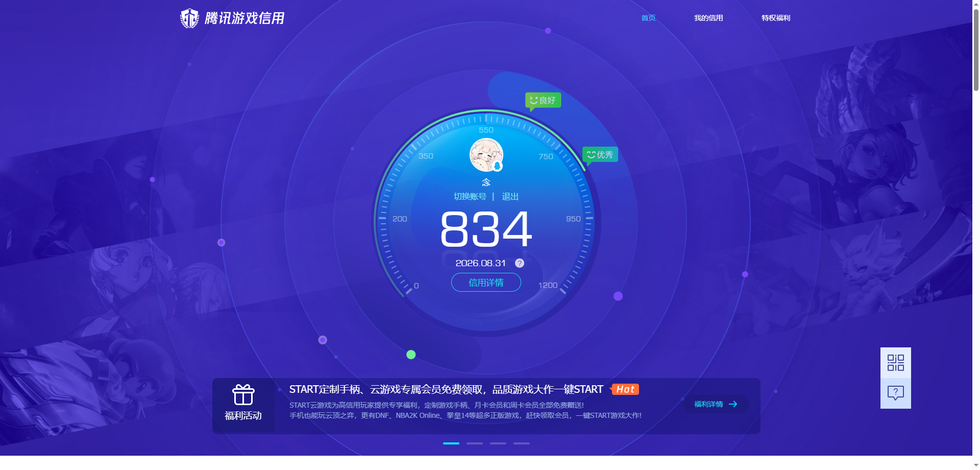Open the 我的信用 menu item

point(708,18)
